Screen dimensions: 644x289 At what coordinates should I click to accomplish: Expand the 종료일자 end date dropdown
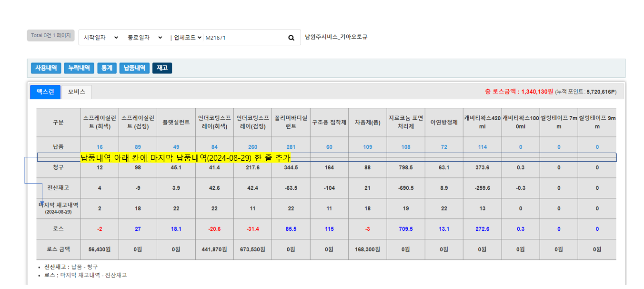click(145, 38)
